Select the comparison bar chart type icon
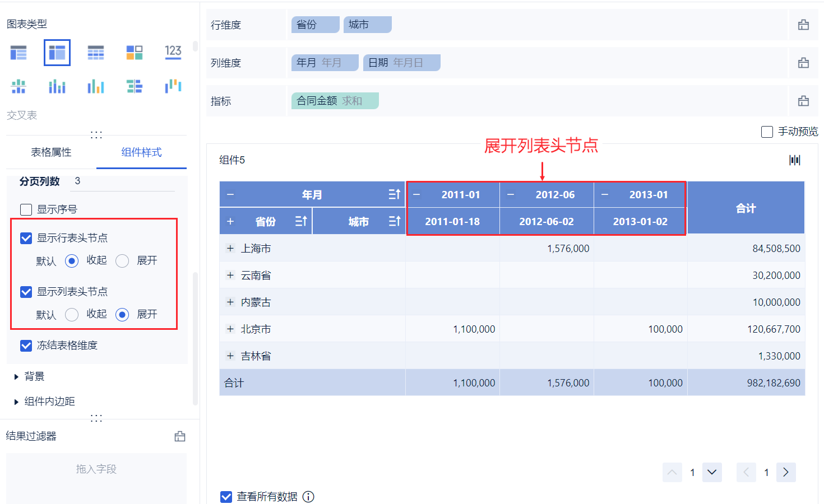 tap(135, 87)
